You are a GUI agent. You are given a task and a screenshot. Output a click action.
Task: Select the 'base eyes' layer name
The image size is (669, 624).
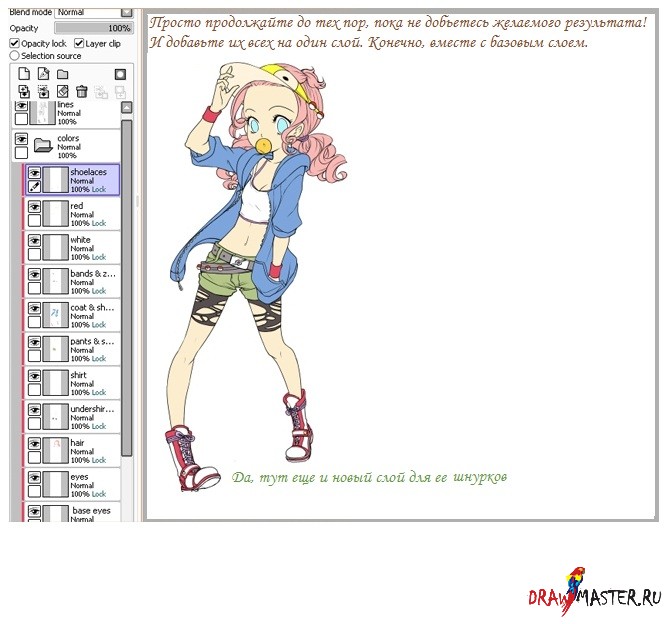(91, 511)
